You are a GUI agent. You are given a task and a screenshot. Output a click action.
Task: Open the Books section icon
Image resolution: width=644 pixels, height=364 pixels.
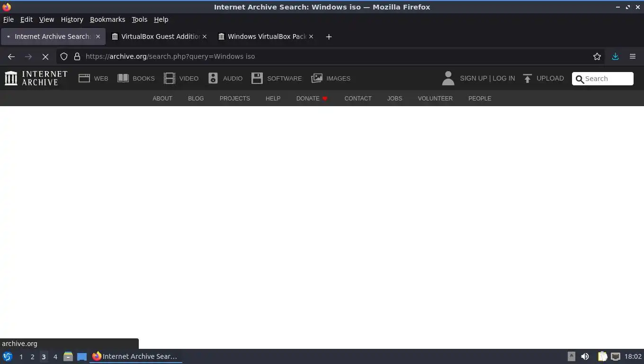coord(123,78)
